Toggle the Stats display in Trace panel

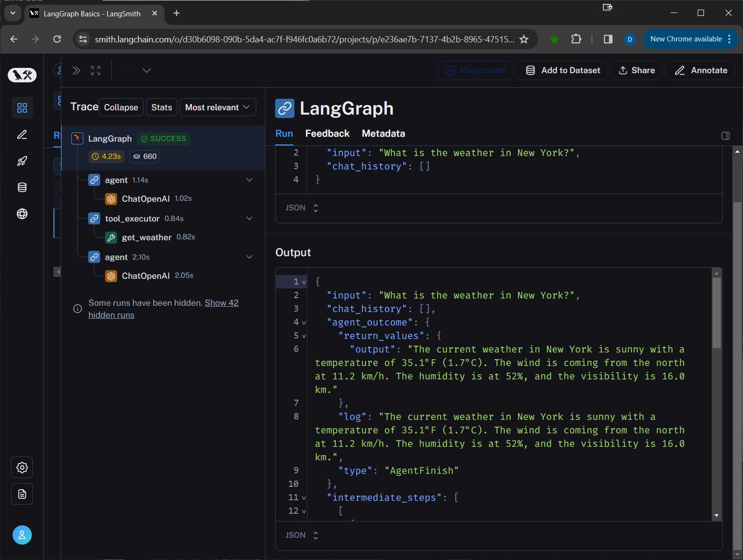click(161, 107)
